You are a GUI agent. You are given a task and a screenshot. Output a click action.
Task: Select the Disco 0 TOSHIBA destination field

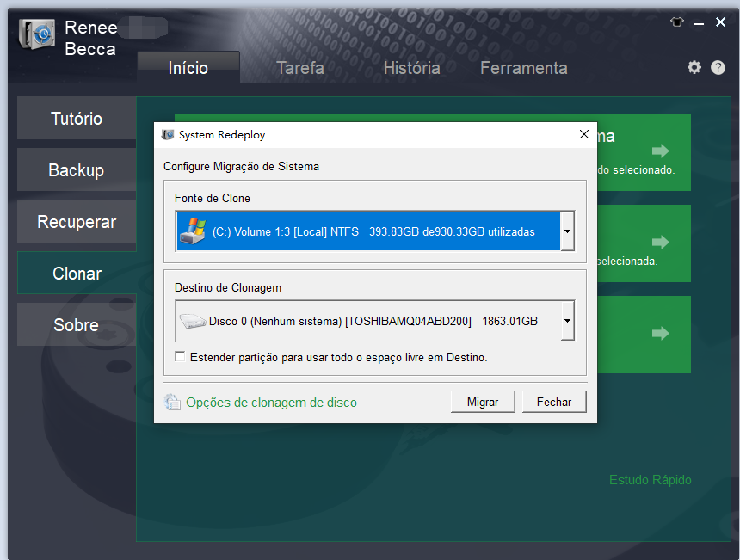click(368, 322)
